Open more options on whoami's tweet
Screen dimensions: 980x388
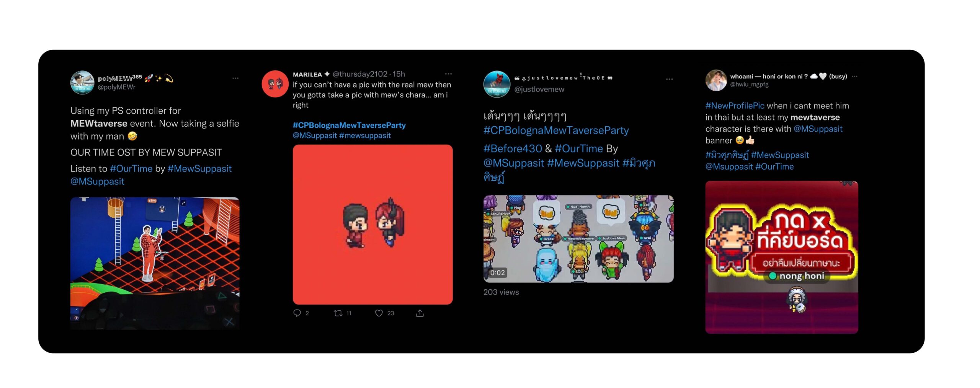pyautogui.click(x=855, y=77)
